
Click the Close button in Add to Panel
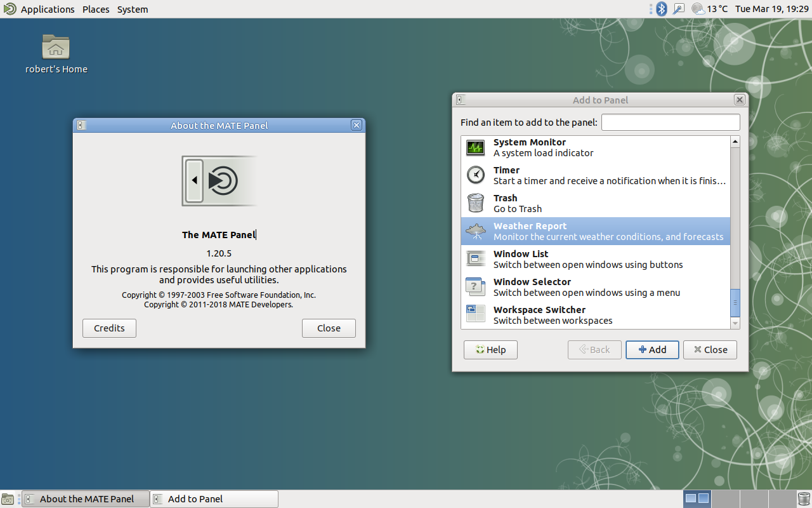[710, 350]
